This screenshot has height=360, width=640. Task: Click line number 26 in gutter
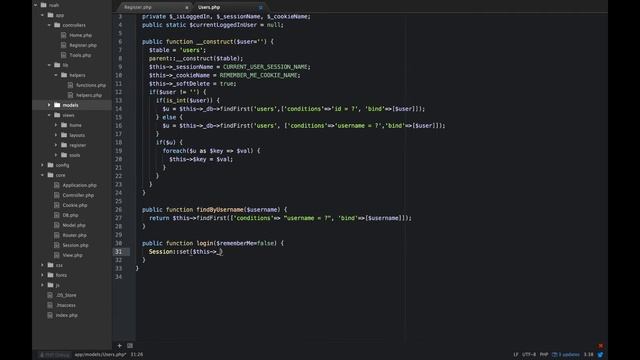(x=118, y=210)
